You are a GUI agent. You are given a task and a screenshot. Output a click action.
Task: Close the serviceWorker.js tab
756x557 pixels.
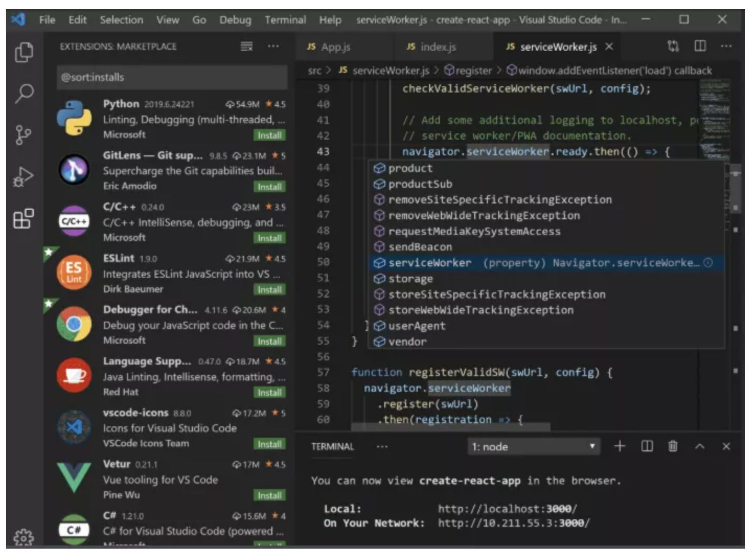609,47
